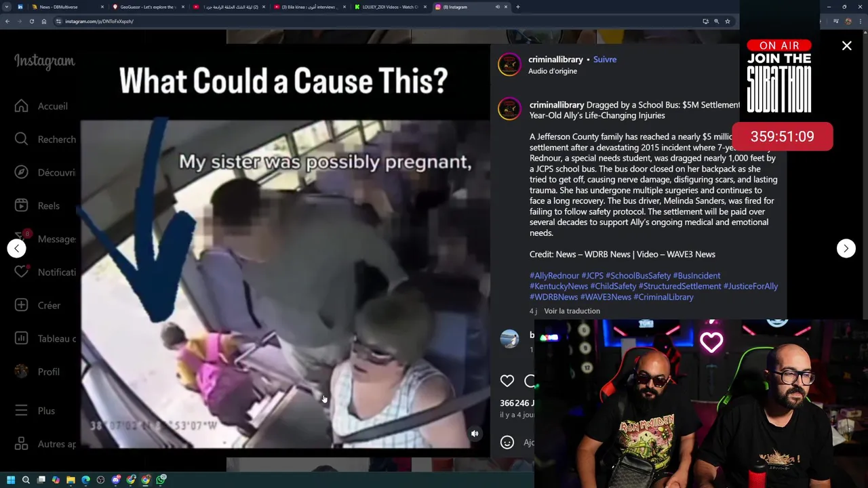Open the Notifications heart icon in sidebar
868x488 pixels.
point(21,272)
